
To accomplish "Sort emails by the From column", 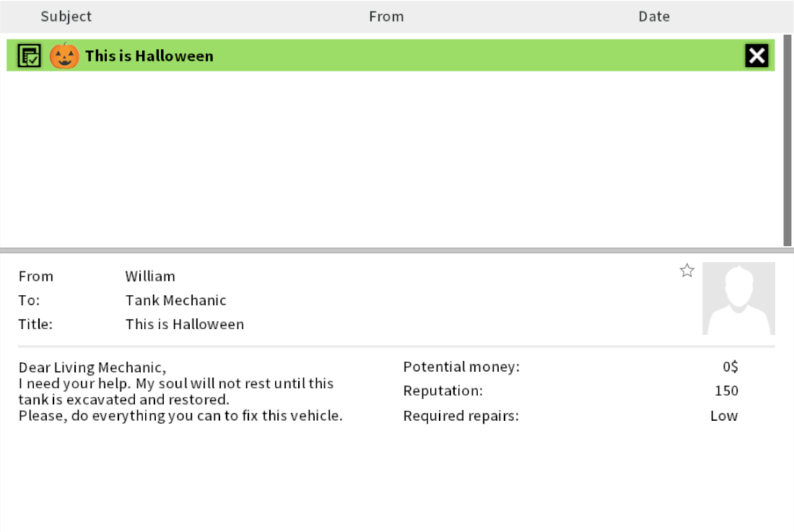I will pos(386,17).
